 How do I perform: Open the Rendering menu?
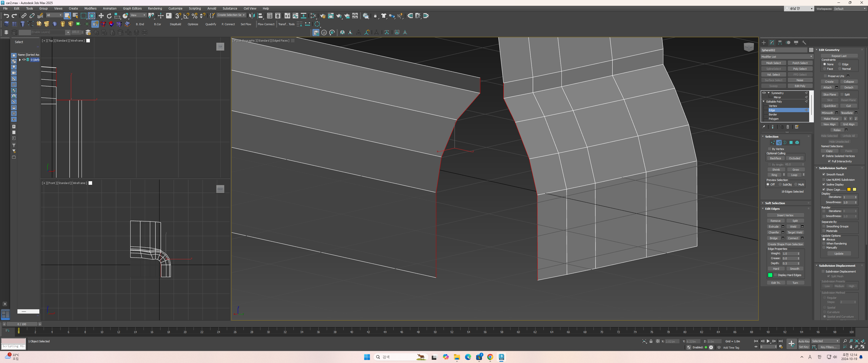[155, 8]
